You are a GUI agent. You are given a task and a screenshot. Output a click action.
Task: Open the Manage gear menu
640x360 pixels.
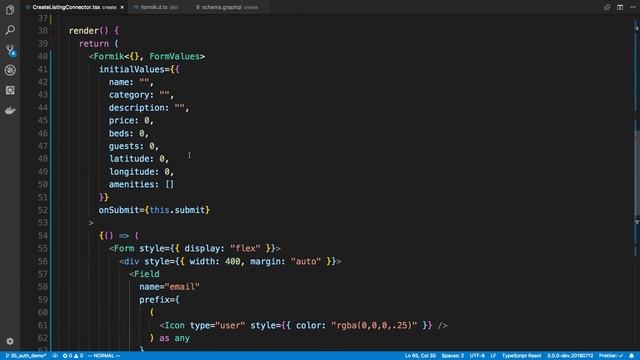click(x=10, y=341)
